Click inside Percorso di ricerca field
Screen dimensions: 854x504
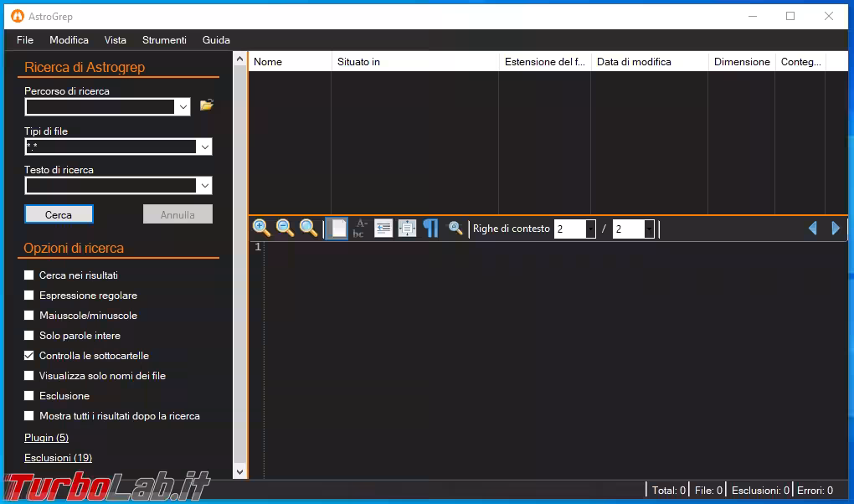tap(100, 107)
